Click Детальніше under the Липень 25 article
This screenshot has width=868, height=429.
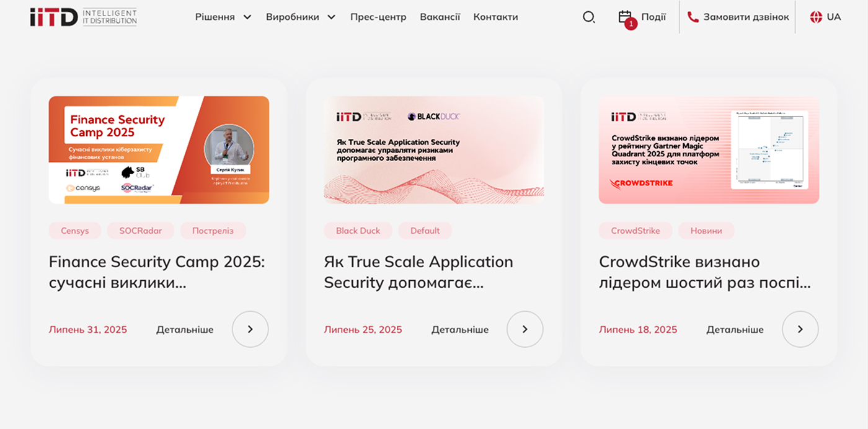pos(459,330)
